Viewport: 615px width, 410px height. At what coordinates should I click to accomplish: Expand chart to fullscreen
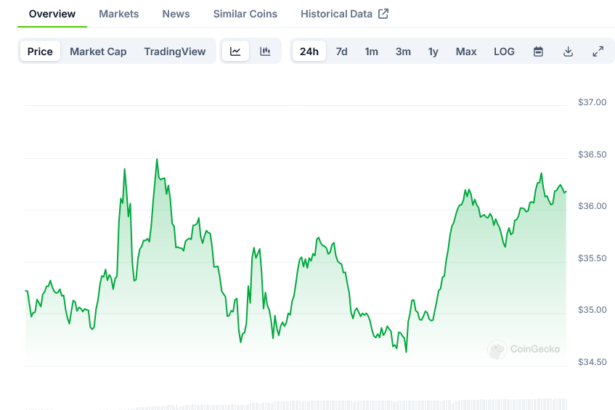tap(598, 51)
